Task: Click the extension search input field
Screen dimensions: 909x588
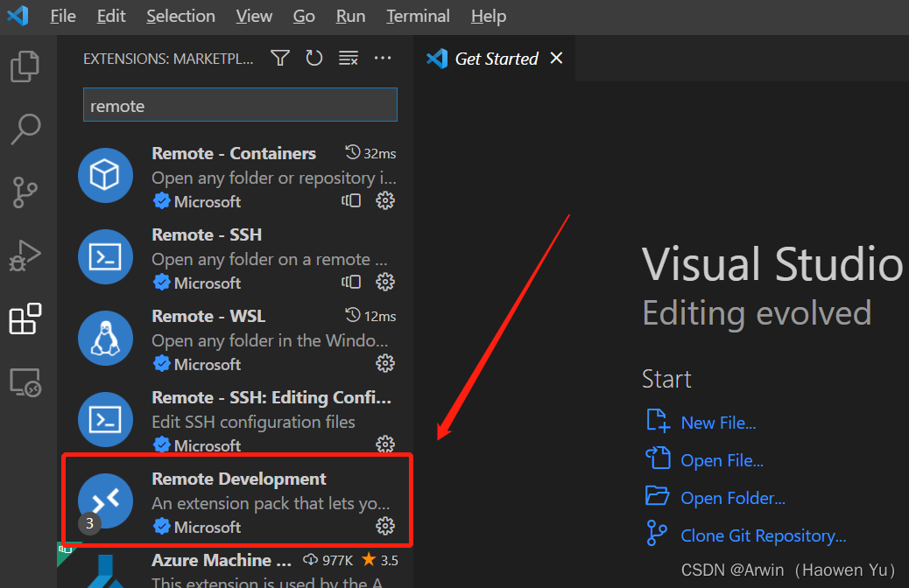Action: (x=240, y=105)
